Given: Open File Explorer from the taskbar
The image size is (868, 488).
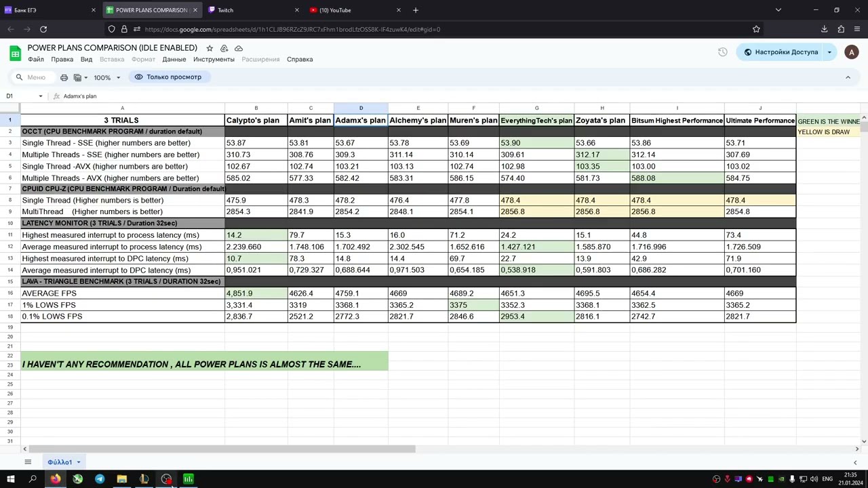Looking at the screenshot, I should click(x=122, y=479).
